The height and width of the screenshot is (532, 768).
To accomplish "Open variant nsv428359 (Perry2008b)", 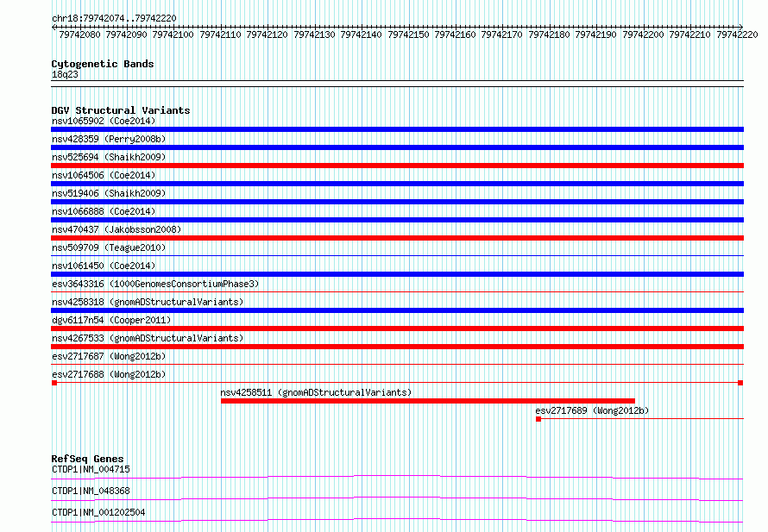I will pyautogui.click(x=109, y=139).
